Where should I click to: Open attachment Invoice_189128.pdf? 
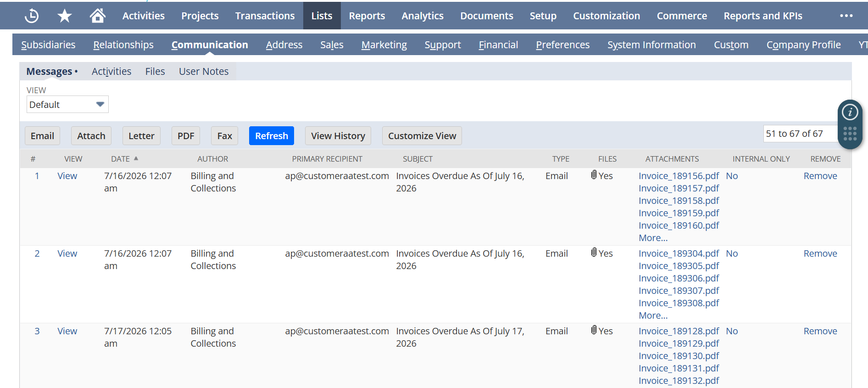click(679, 331)
